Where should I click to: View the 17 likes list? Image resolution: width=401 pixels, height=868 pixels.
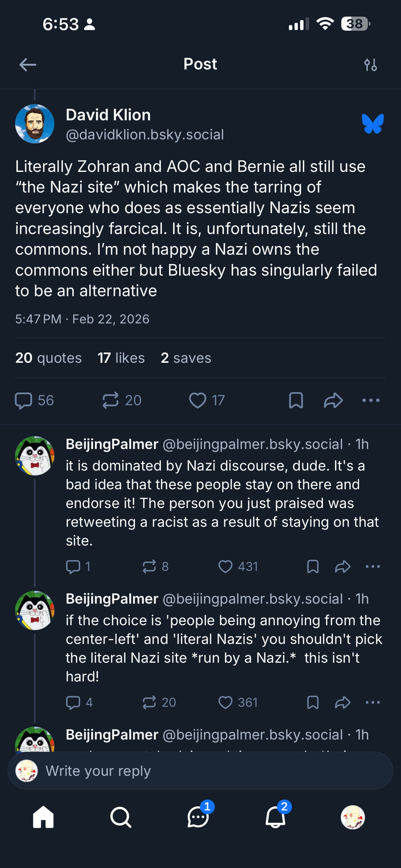(121, 358)
